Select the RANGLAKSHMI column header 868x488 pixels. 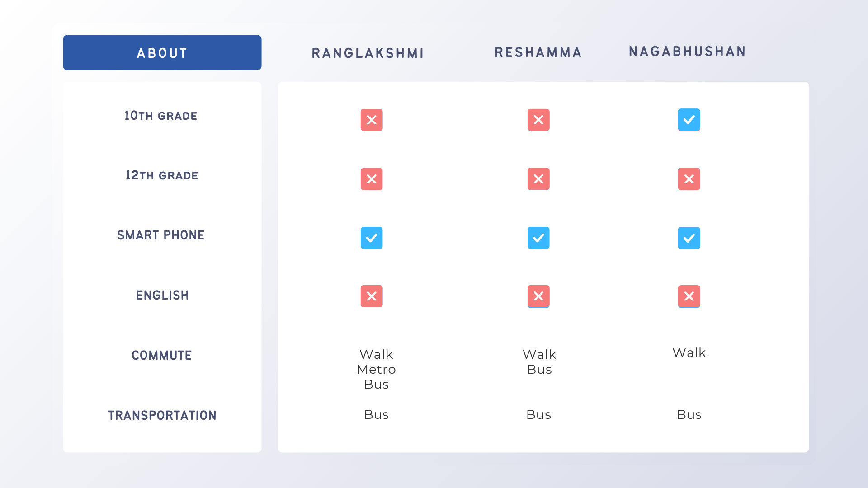coord(368,53)
